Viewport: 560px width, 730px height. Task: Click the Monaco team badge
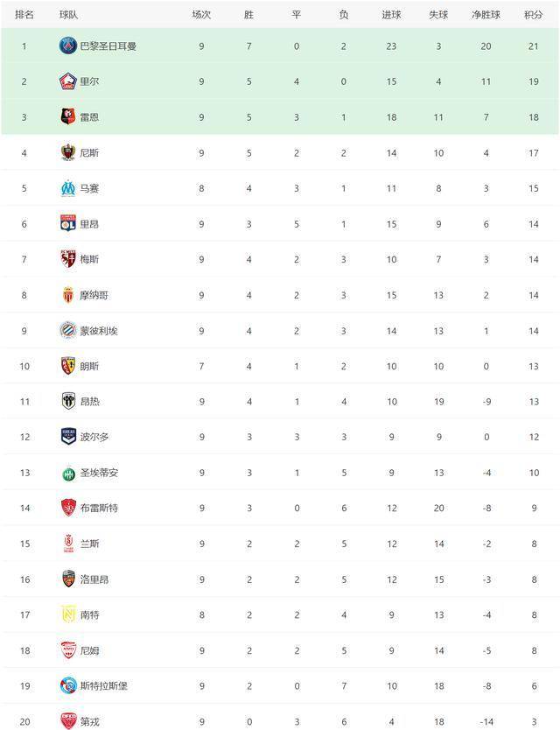pos(68,295)
